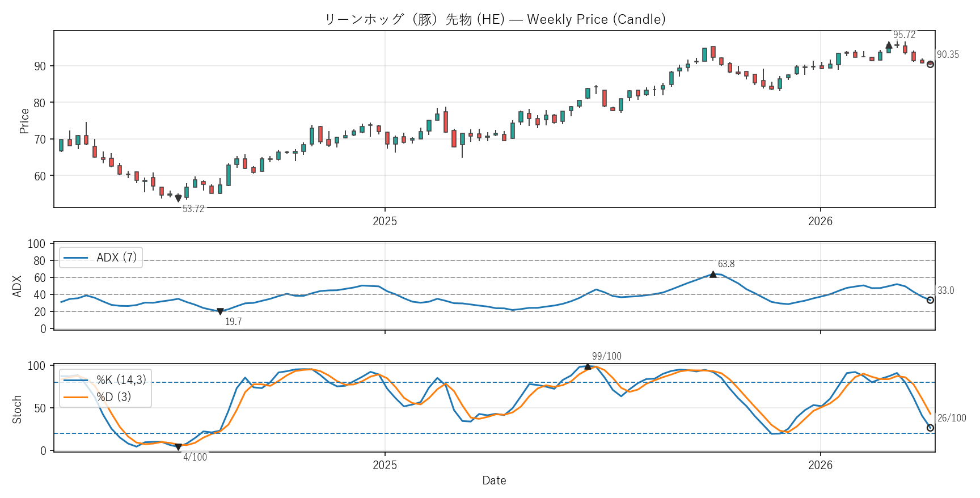Select the ADX last value circle near 33.0

tap(930, 300)
